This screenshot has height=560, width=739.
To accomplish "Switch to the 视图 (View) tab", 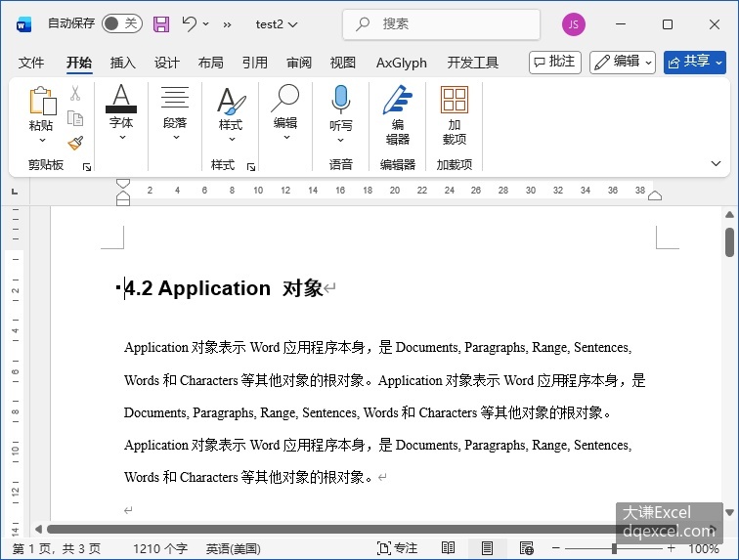I will point(343,63).
